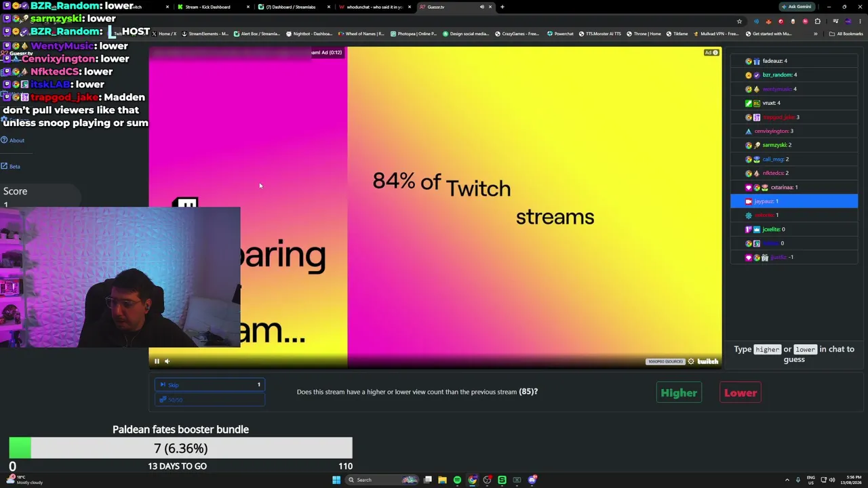Open TTS.Monster AI TTS bookmark

click(599, 34)
